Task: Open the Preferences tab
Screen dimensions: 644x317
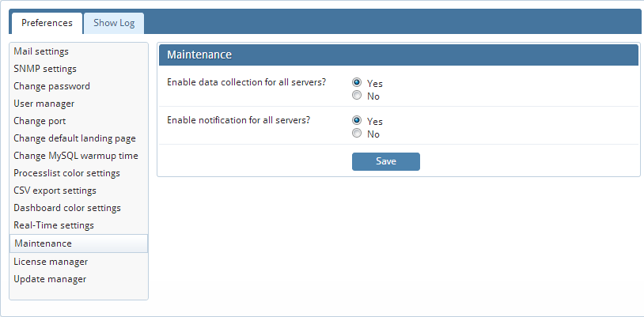Action: [x=47, y=23]
